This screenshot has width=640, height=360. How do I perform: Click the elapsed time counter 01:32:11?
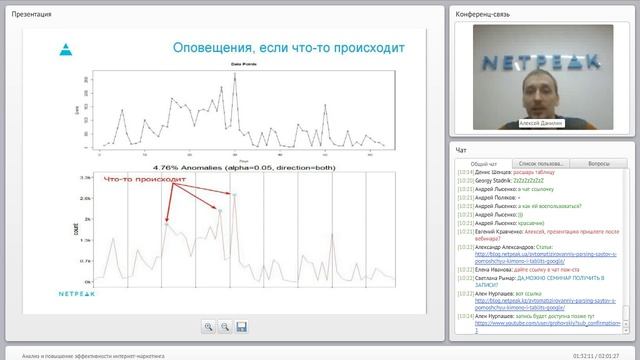pyautogui.click(x=583, y=356)
